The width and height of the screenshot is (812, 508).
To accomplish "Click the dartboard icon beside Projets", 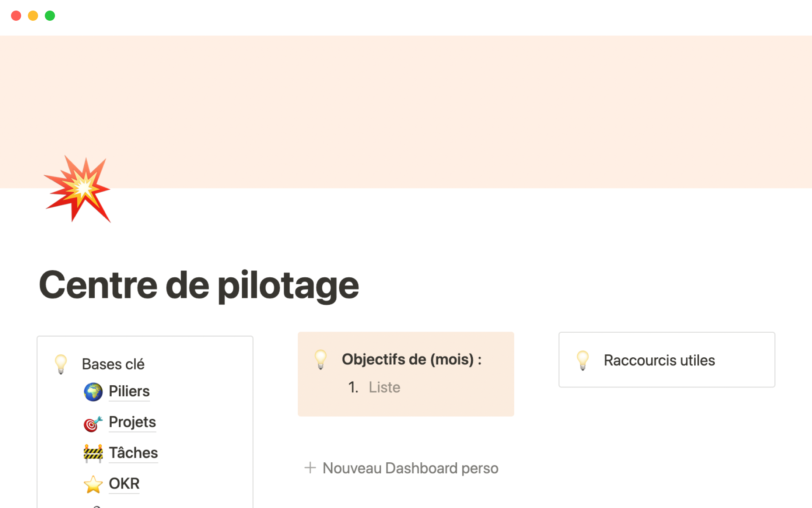I will click(93, 423).
